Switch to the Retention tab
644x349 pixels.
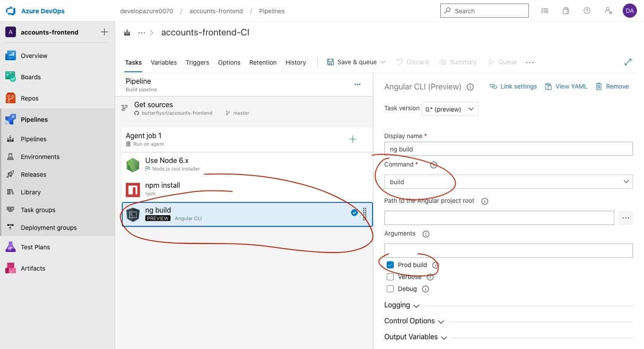(x=263, y=62)
